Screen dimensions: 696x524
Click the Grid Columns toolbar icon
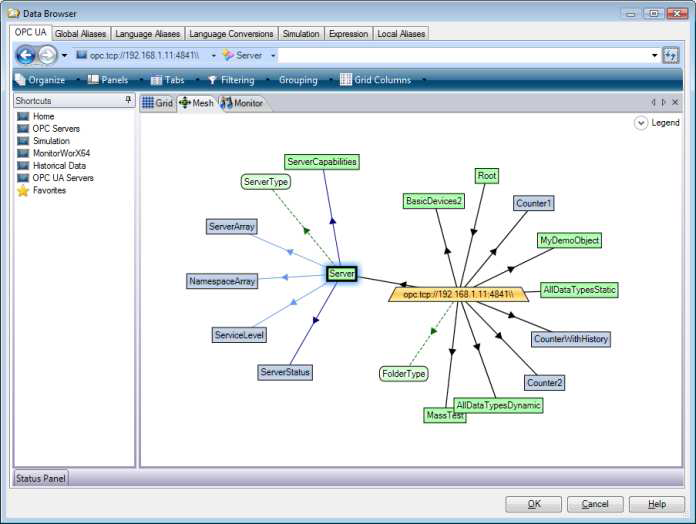click(346, 80)
